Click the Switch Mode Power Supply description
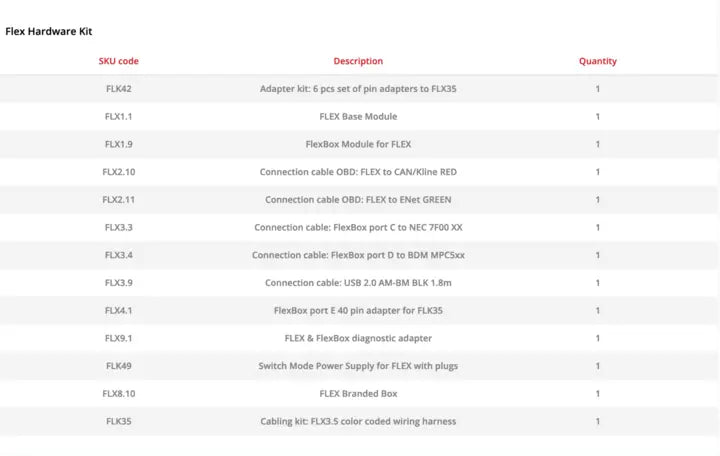Image resolution: width=720 pixels, height=456 pixels. coord(358,366)
